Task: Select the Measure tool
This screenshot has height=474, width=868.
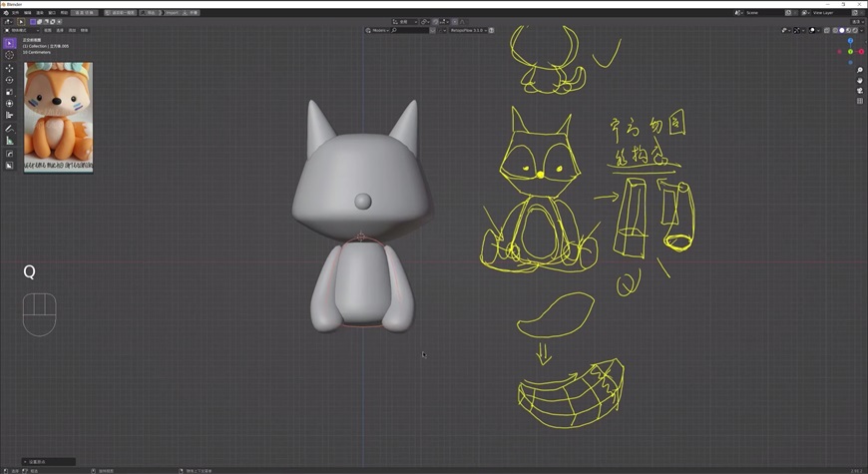Action: [9, 141]
